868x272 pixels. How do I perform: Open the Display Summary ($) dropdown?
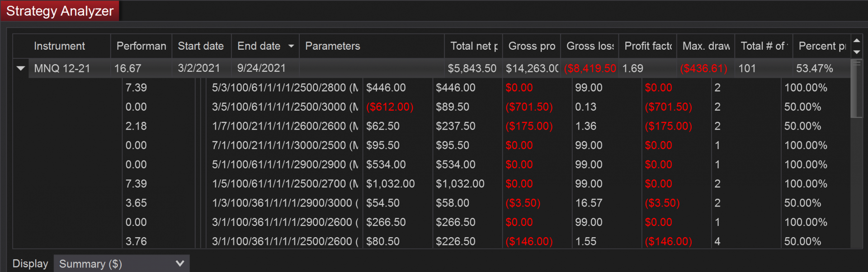pos(121,264)
